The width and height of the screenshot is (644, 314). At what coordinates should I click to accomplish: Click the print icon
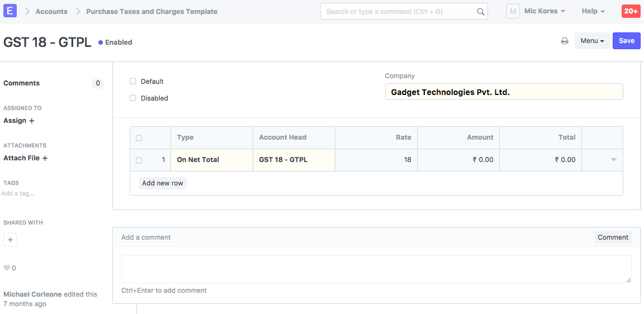pyautogui.click(x=565, y=41)
